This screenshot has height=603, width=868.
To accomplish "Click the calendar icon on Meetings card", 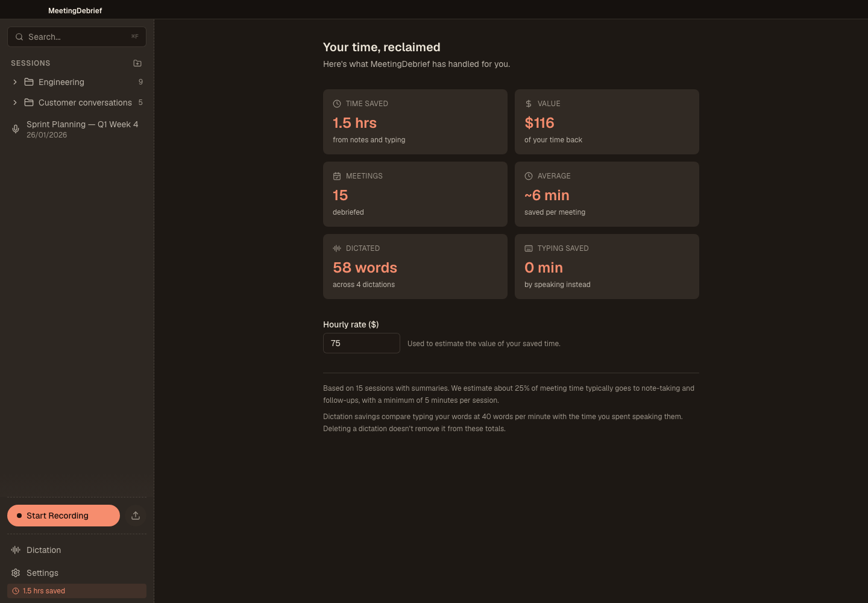I will pos(337,176).
